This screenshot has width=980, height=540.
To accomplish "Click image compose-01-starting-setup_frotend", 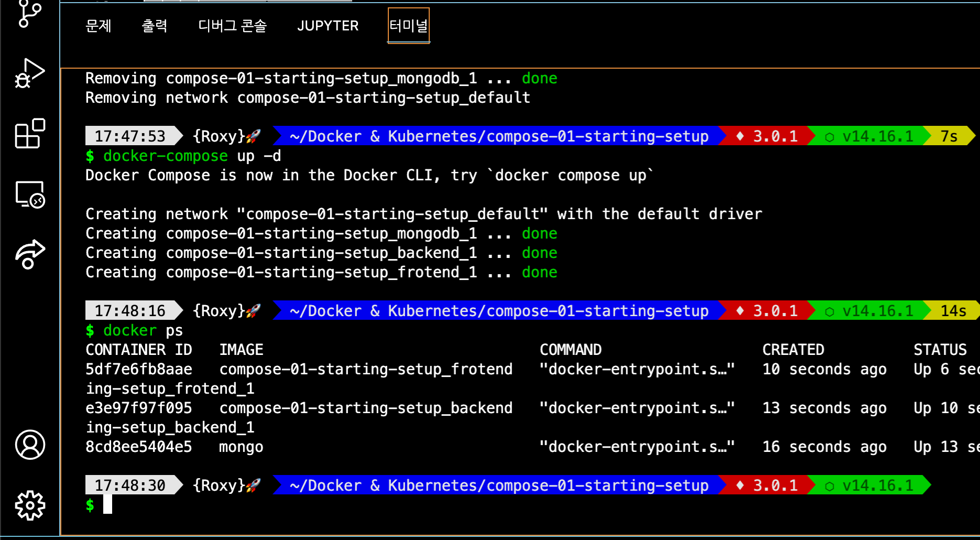I will click(366, 369).
